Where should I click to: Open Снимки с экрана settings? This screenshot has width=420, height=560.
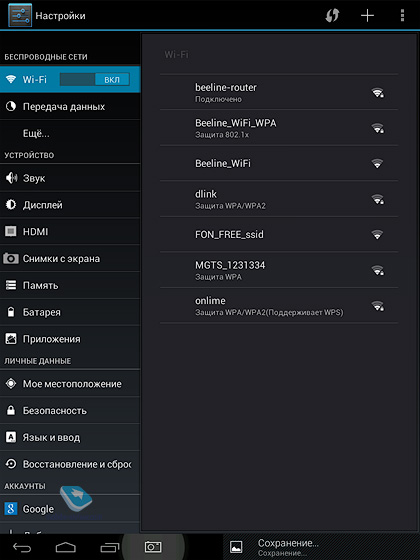coord(70,258)
